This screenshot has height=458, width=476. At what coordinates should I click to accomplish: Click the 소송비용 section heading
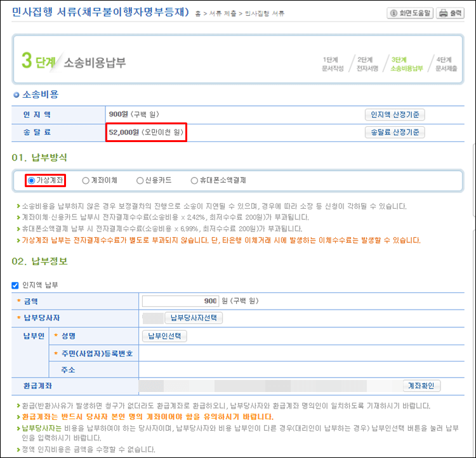coord(40,95)
